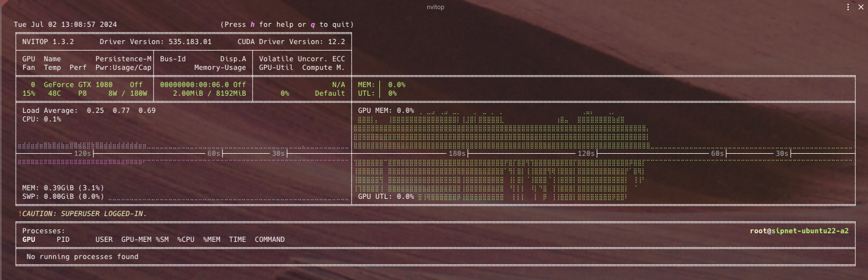
Task: Select CUDA Driver Version: 12.2
Action: coord(291,42)
